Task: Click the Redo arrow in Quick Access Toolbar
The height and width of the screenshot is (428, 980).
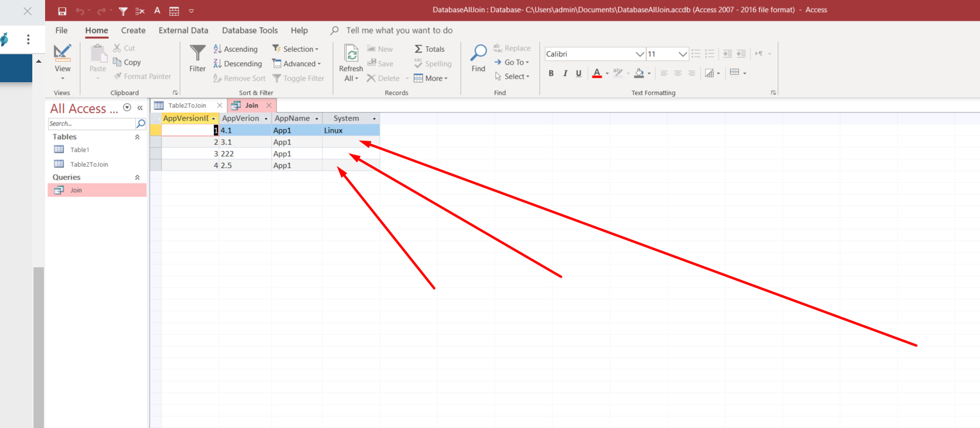Action: (x=102, y=11)
